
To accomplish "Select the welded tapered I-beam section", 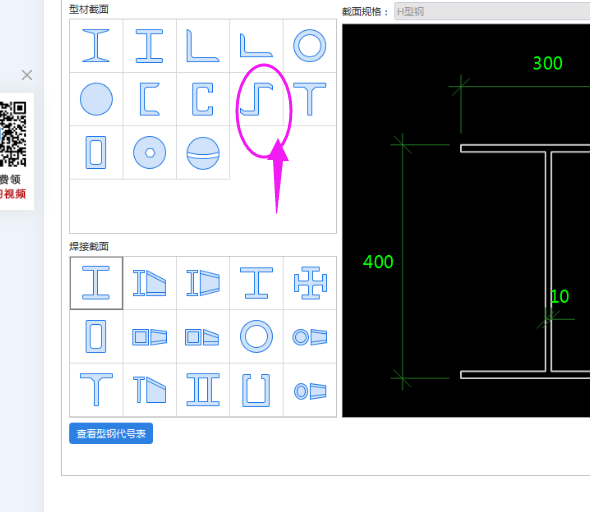I will [x=149, y=283].
